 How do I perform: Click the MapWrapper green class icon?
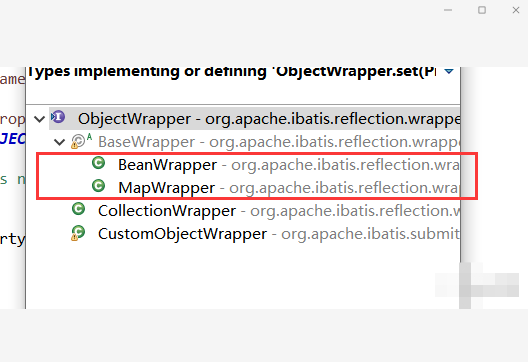coord(99,186)
